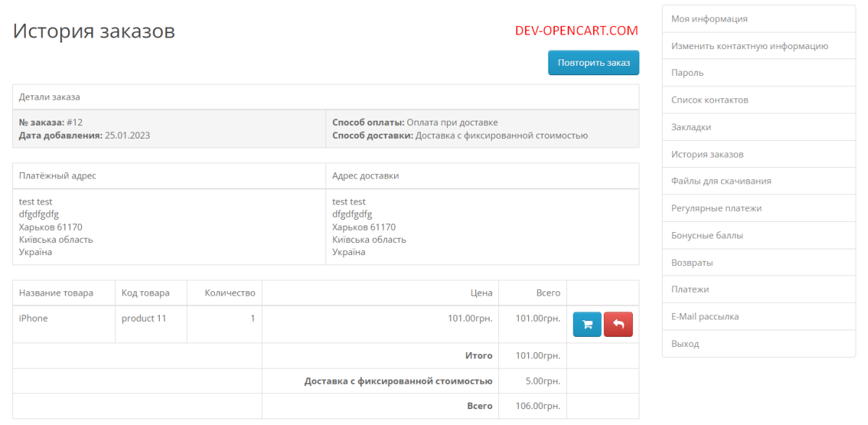This screenshot has width=868, height=425.
Task: Click Доставка с фиксированной стоимостью in order details
Action: 501,135
